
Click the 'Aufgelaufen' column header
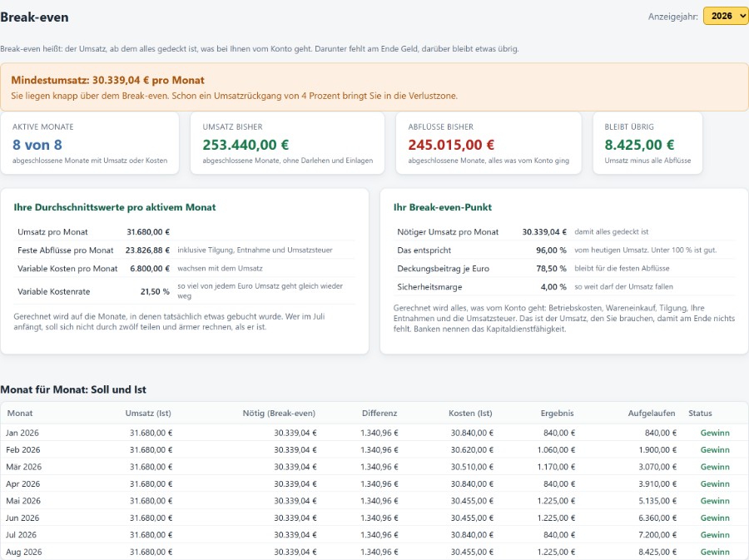tap(652, 414)
